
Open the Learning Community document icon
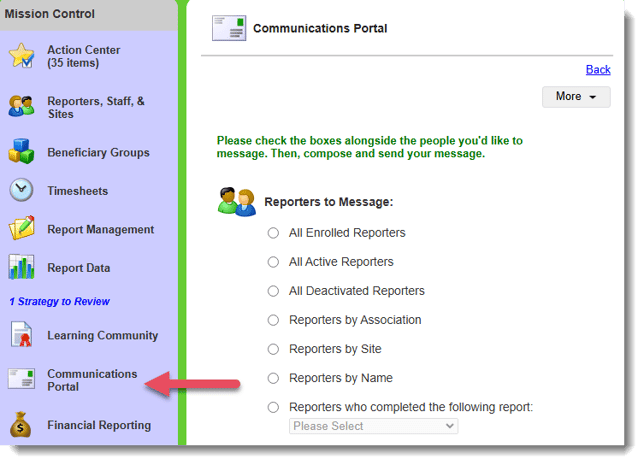tap(22, 336)
